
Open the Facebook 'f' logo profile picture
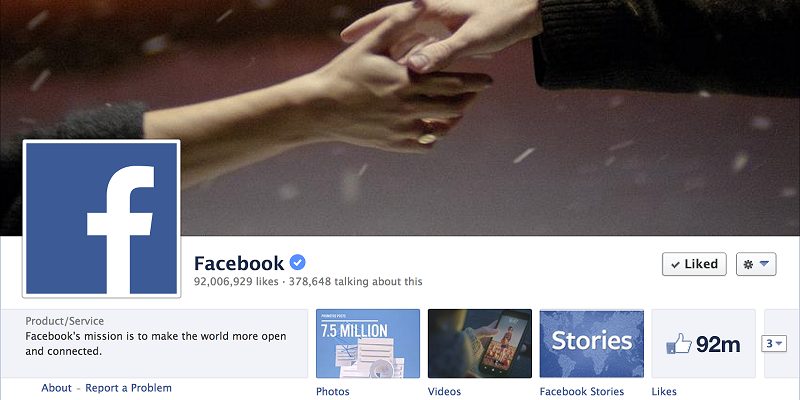tap(101, 218)
